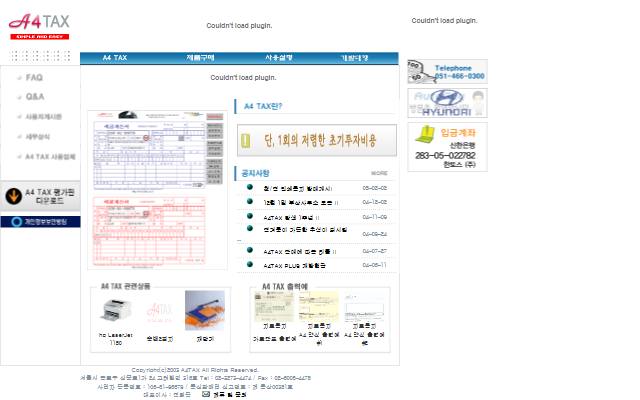Click green bullet beside the 04-07-27 notice

(x=250, y=250)
